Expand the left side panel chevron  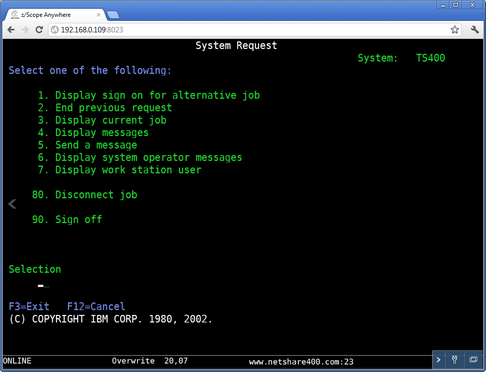coord(12,204)
